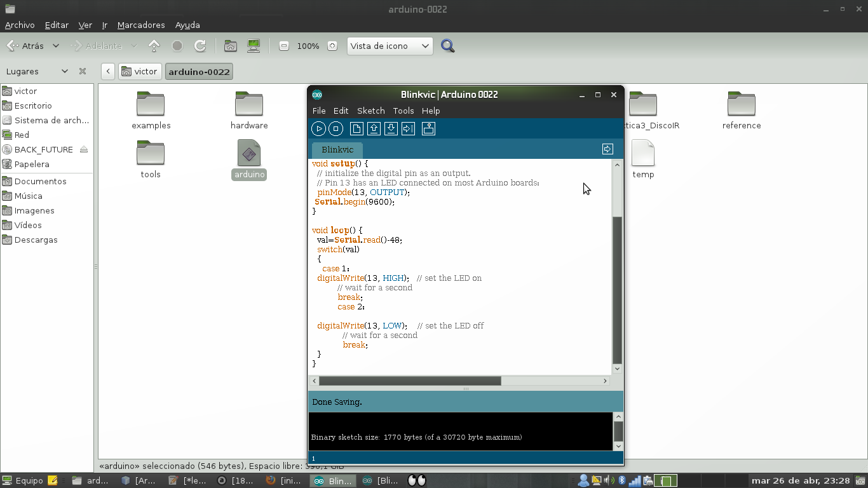Image resolution: width=868 pixels, height=488 pixels.
Task: Save the current sketch
Action: tap(391, 128)
